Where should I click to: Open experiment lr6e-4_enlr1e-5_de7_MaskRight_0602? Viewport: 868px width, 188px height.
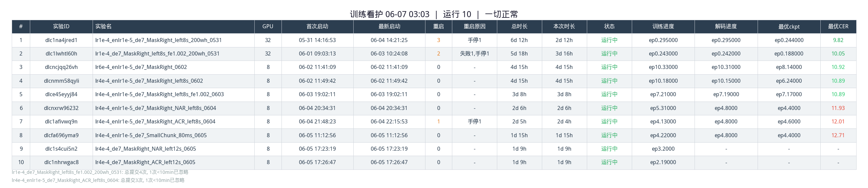141,67
